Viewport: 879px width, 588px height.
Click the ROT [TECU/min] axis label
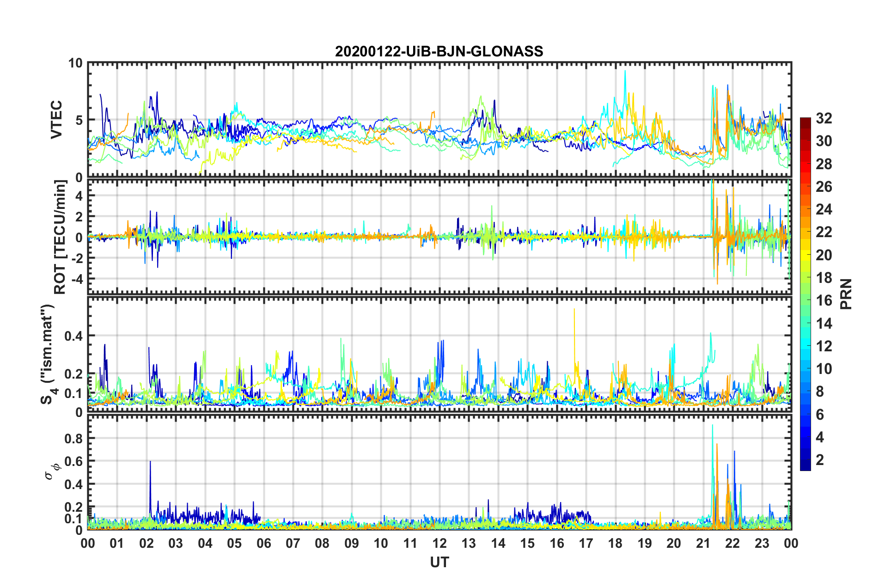pos(60,237)
